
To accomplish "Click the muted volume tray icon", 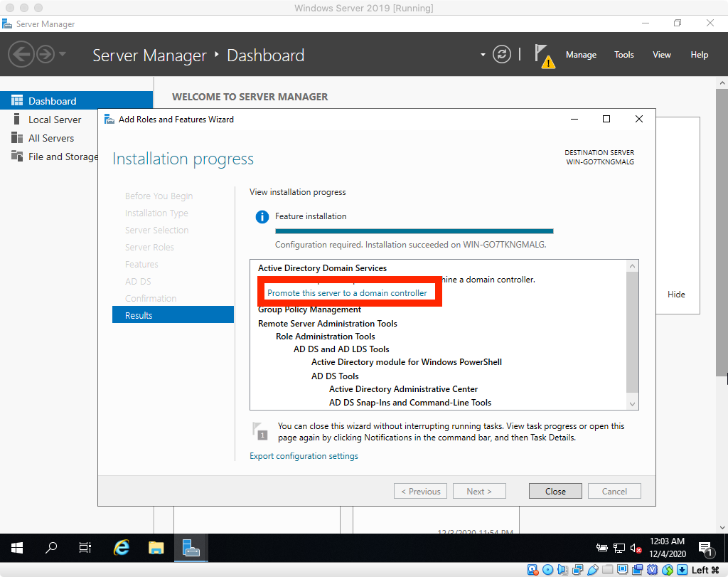I will pos(636,549).
